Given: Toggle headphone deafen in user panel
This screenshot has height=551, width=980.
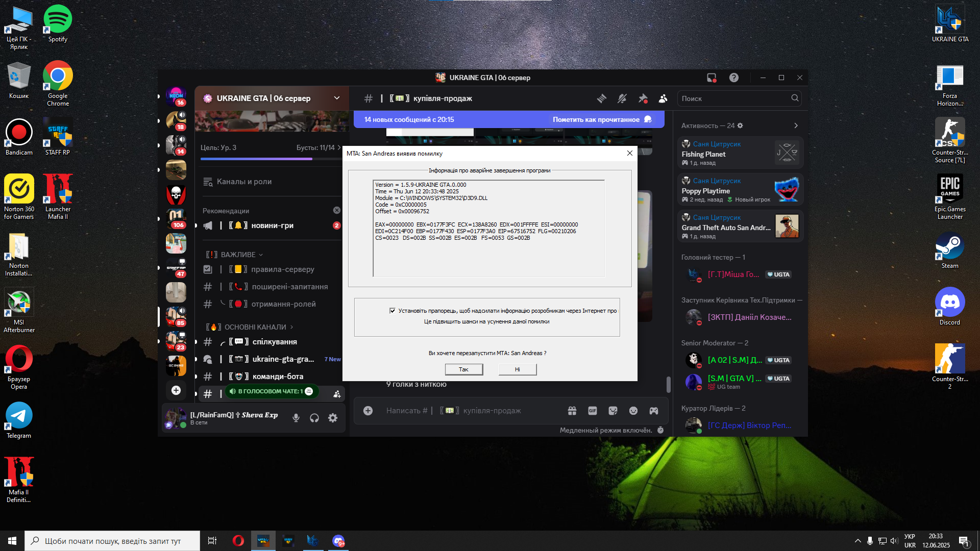Looking at the screenshot, I should coord(314,418).
